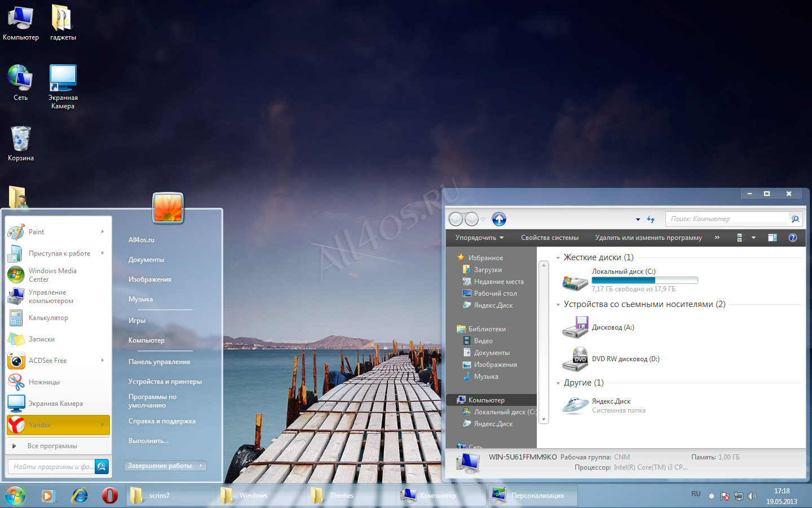Click Завершение работы button
The width and height of the screenshot is (812, 508).
pyautogui.click(x=160, y=466)
